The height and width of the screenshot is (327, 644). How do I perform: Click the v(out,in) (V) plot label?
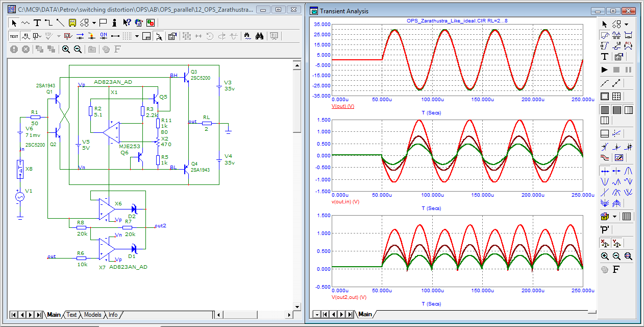(345, 202)
